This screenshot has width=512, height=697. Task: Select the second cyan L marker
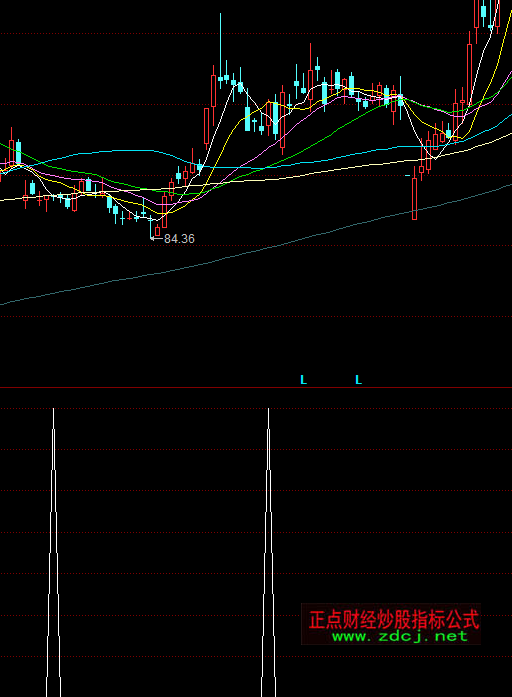coord(359,380)
